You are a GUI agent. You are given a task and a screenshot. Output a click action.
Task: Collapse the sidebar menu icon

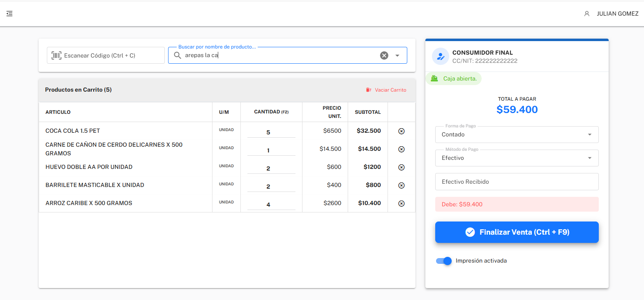pos(9,14)
